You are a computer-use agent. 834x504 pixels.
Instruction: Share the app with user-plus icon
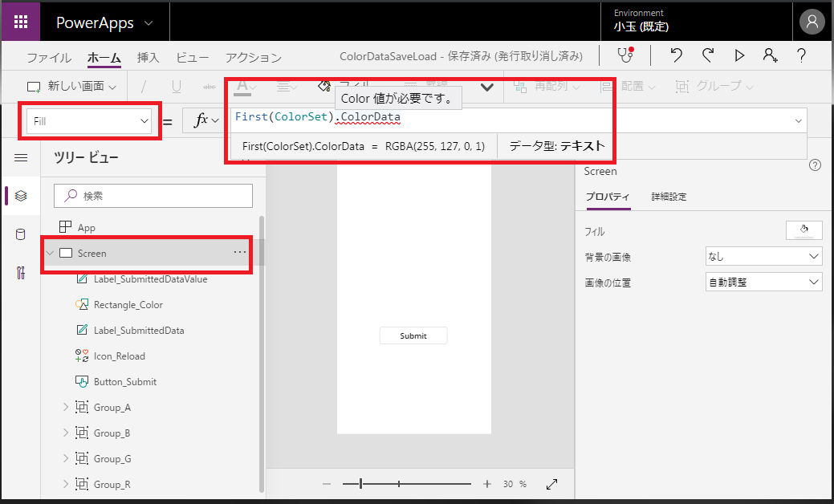(x=770, y=55)
